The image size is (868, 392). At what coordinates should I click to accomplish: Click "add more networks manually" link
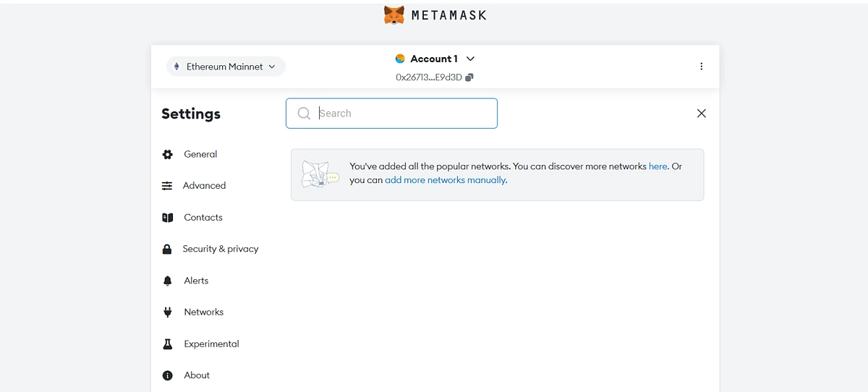click(446, 180)
